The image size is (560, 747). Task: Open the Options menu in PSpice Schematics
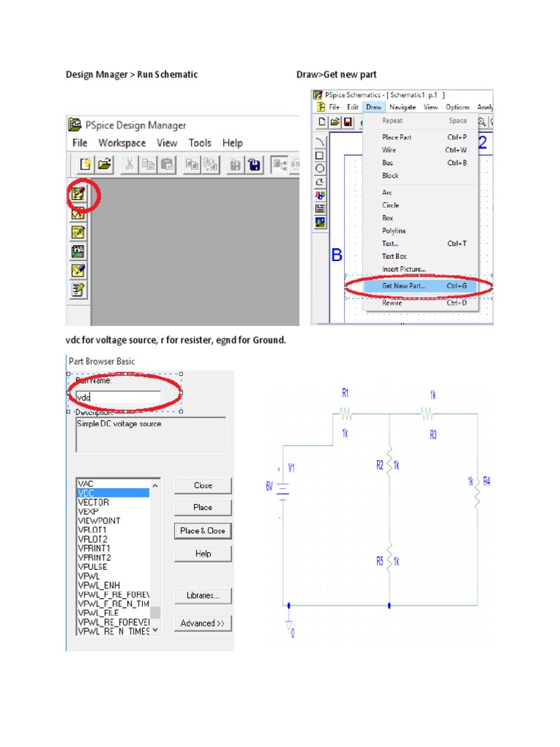pos(457,107)
